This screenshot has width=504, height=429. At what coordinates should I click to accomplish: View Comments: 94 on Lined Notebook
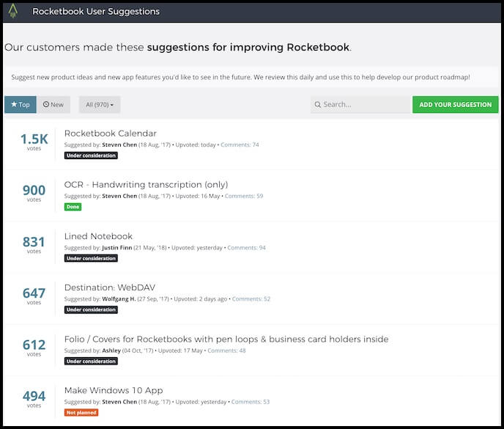coord(246,248)
